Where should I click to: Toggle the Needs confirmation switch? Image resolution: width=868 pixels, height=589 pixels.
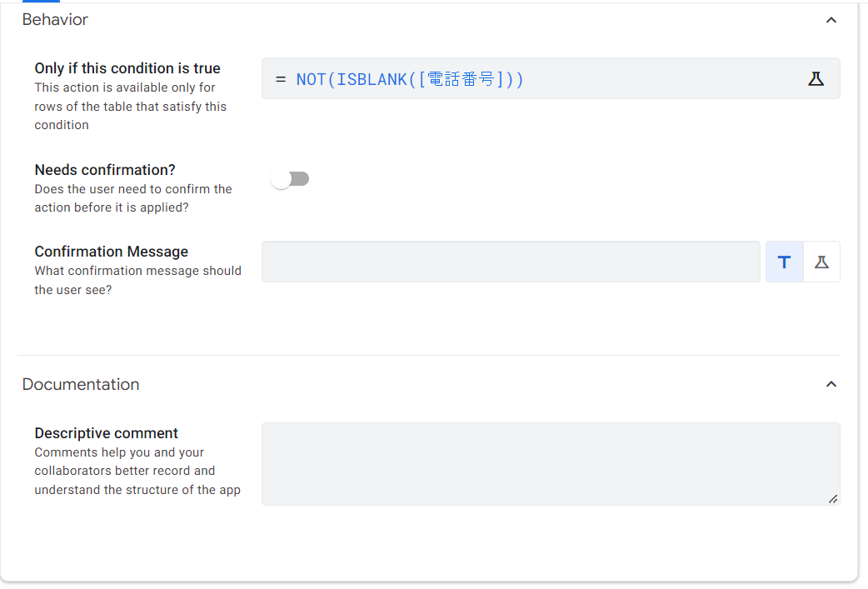click(290, 179)
